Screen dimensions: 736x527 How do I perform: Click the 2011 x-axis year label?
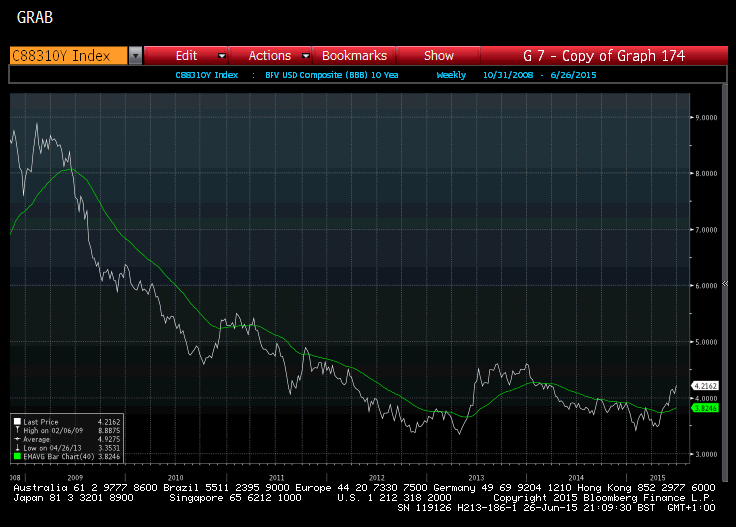pyautogui.click(x=276, y=478)
